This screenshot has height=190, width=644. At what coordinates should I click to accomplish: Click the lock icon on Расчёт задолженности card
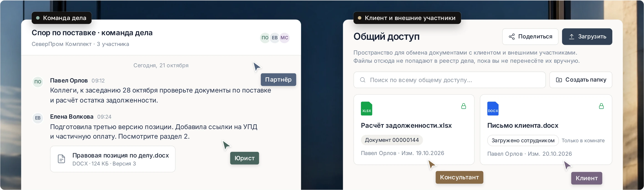463,106
